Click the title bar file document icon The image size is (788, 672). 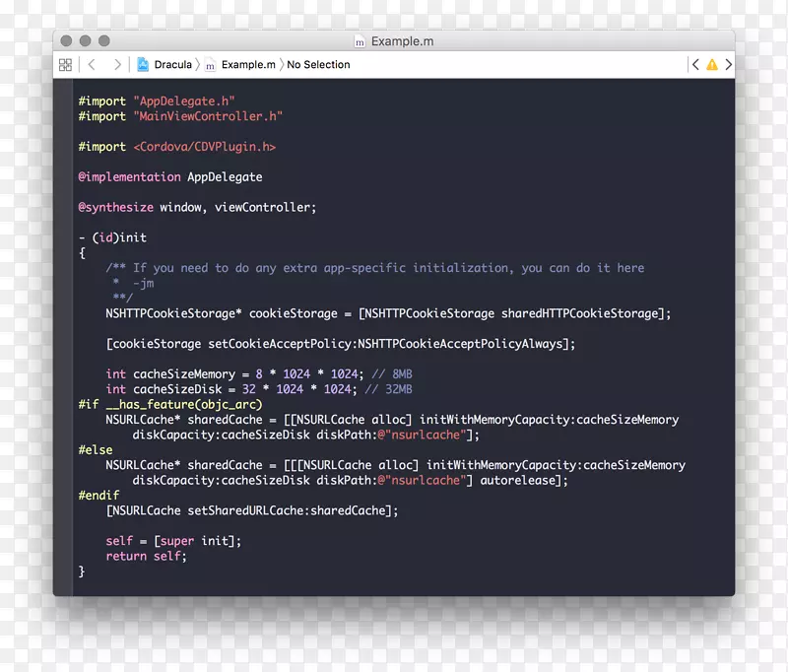tap(360, 41)
